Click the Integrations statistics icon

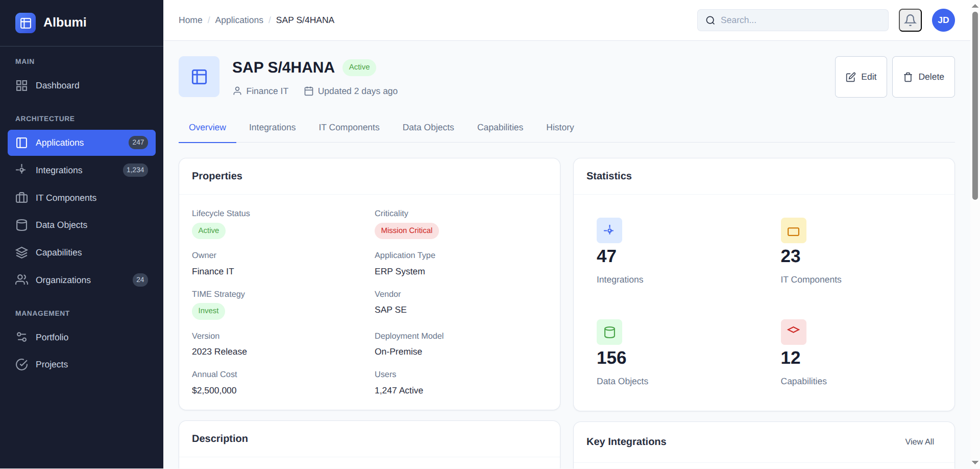609,230
